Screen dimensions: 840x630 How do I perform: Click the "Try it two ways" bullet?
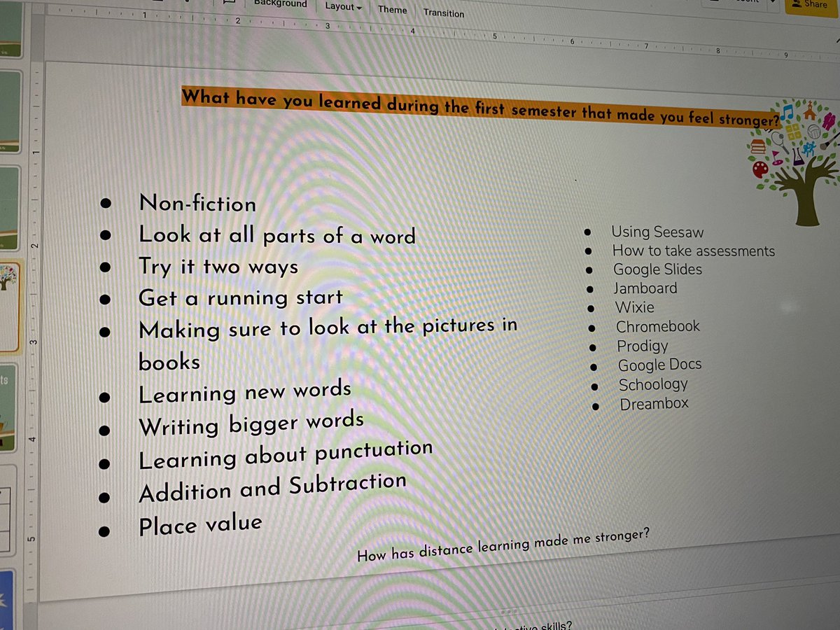point(218,267)
